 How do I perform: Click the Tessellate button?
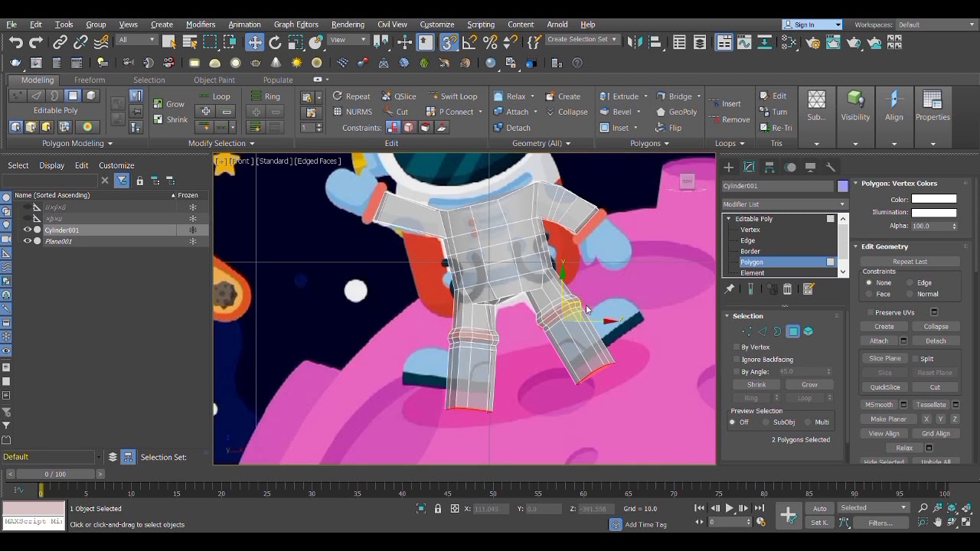[931, 405]
